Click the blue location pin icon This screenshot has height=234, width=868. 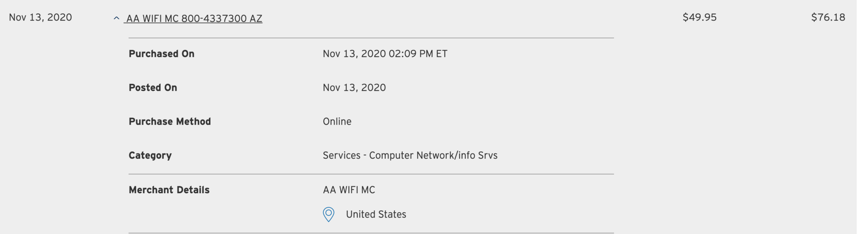point(329,214)
